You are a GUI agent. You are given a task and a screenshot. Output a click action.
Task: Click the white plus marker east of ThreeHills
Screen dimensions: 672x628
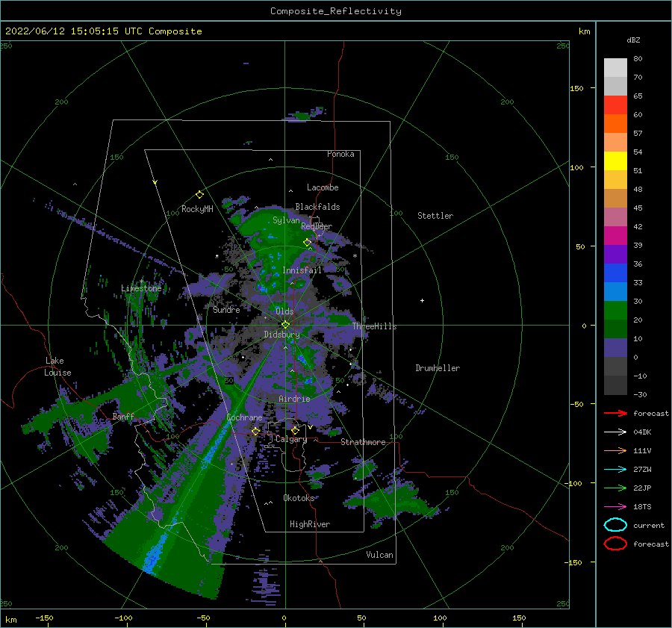click(x=422, y=300)
